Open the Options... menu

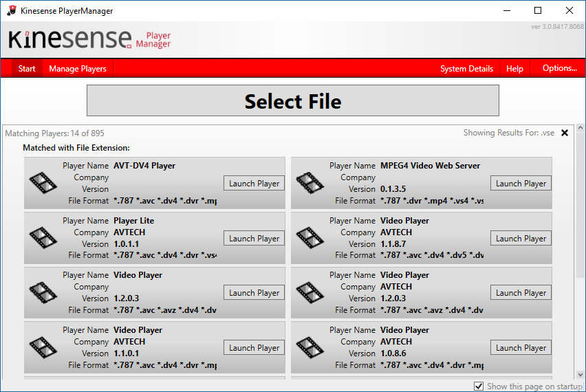[559, 68]
